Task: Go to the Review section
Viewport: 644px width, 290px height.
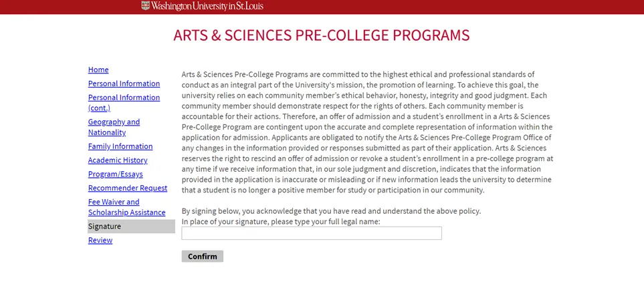Action: click(x=100, y=241)
